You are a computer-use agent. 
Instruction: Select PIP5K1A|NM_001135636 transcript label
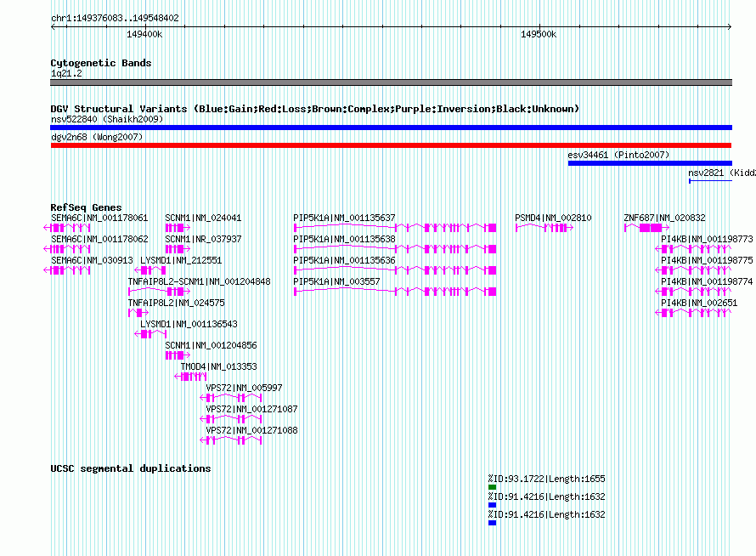(344, 260)
